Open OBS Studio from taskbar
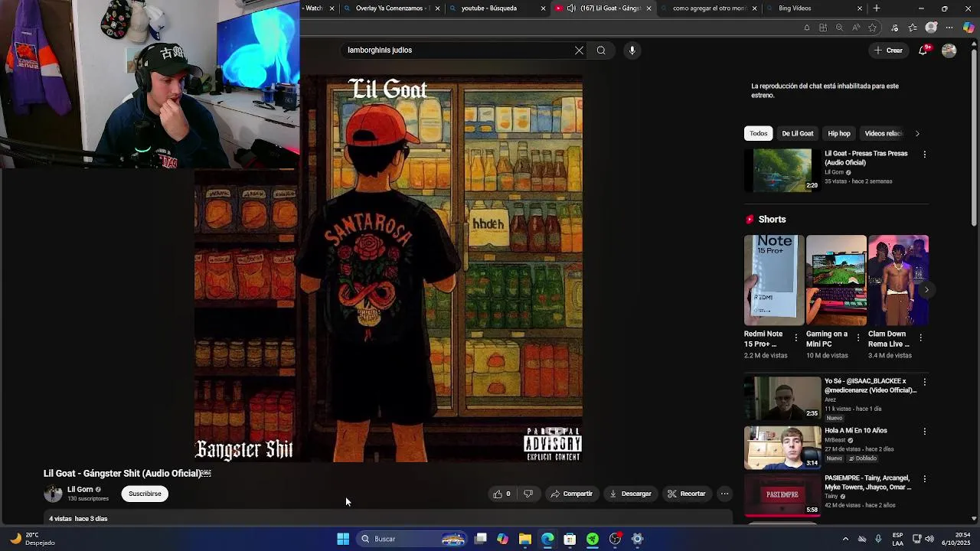The width and height of the screenshot is (980, 551). pos(615,539)
